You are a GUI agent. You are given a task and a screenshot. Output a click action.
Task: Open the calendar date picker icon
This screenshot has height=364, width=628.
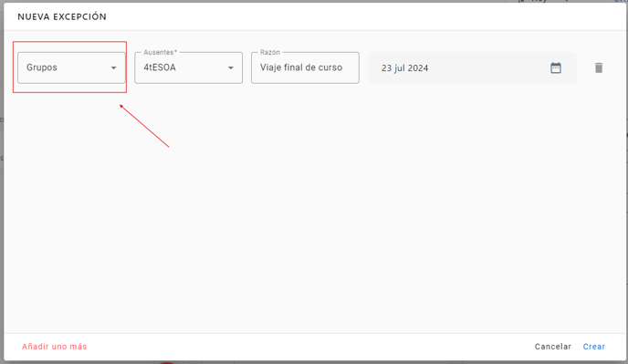coord(556,68)
